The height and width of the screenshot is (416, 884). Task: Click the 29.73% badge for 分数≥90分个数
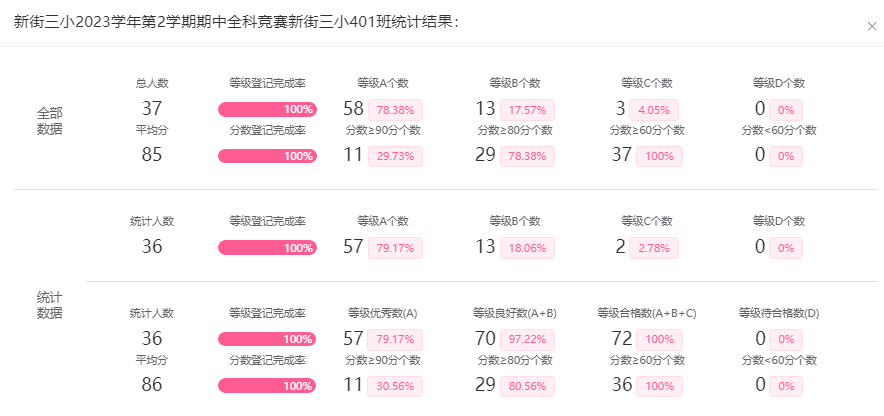click(395, 156)
